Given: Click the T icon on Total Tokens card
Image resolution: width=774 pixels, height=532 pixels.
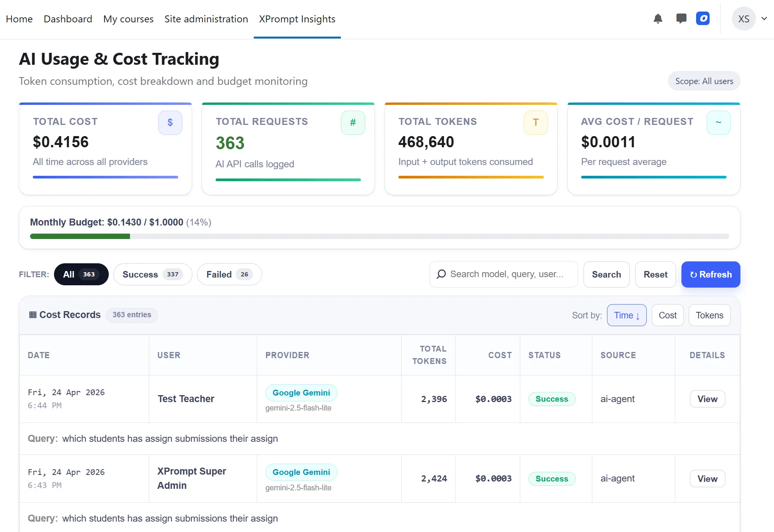Looking at the screenshot, I should 536,123.
